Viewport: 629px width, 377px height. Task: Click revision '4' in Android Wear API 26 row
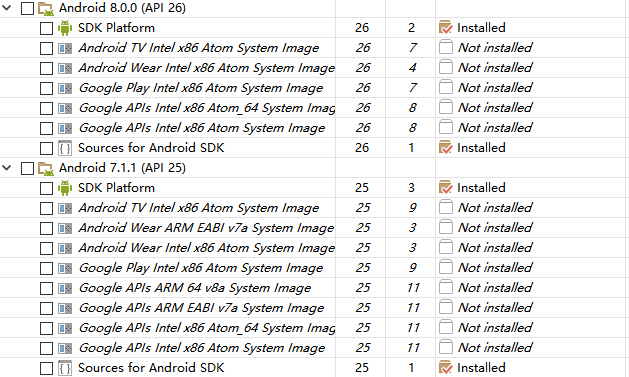point(412,68)
